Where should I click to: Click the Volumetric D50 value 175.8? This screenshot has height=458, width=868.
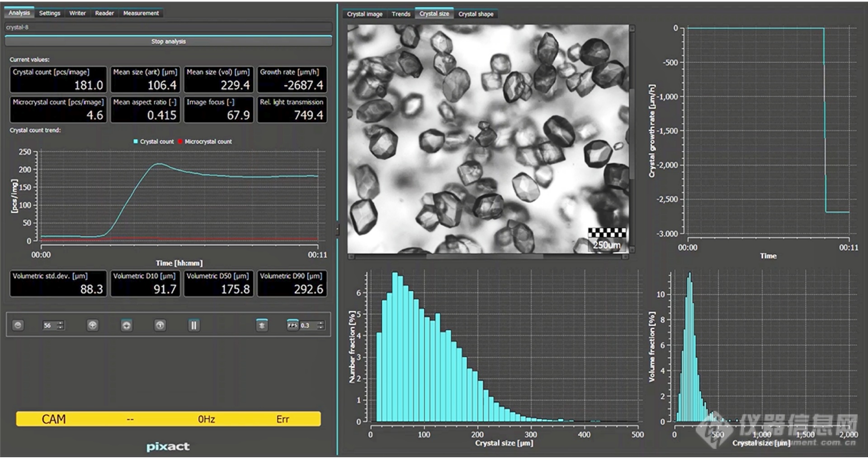click(235, 289)
